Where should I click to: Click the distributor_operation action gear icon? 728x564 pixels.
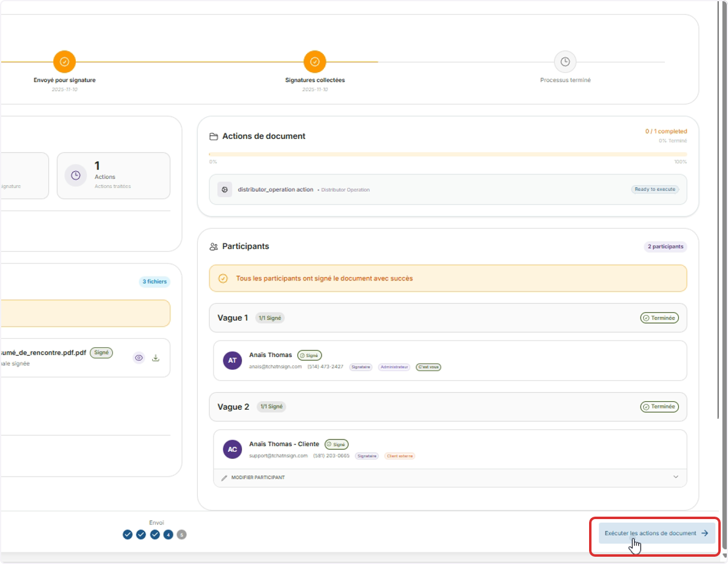(x=224, y=189)
